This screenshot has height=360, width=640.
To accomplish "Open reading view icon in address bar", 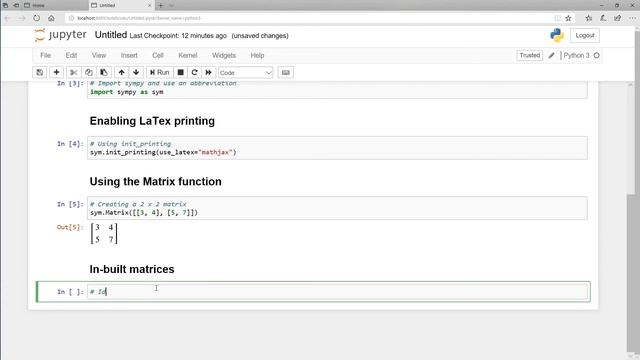I will [558, 18].
